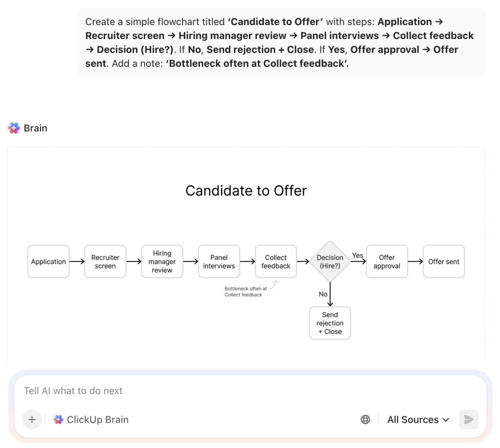
Task: Click the Recruiter screen step
Action: click(x=105, y=261)
